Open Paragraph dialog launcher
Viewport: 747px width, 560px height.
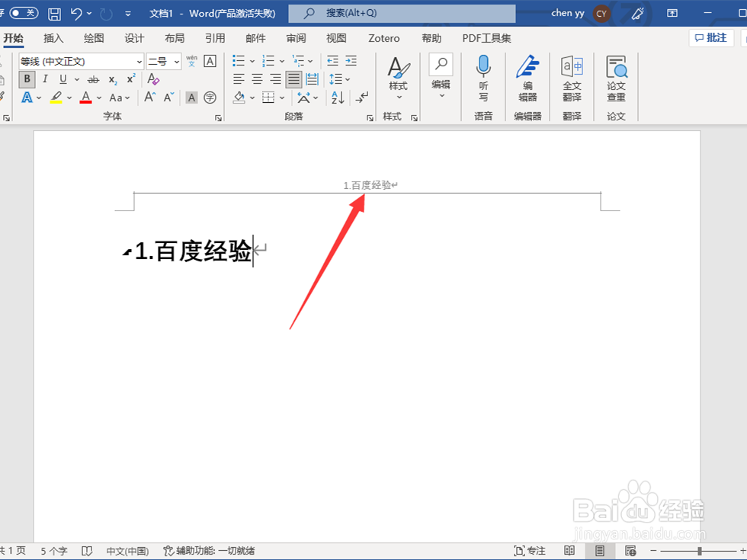370,117
